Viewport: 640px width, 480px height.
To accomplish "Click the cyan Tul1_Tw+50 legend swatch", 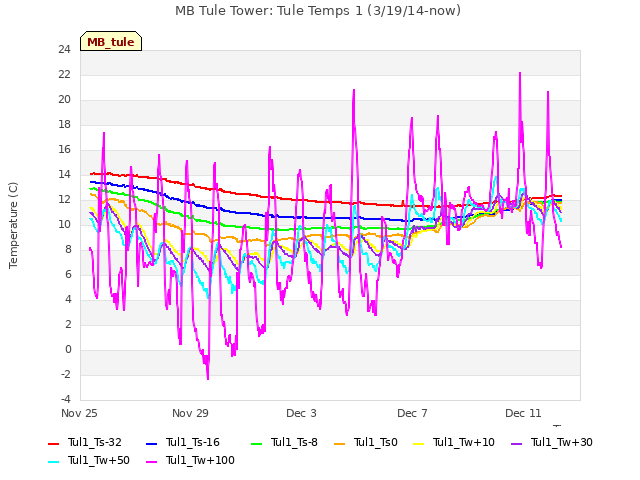I will point(53,461).
